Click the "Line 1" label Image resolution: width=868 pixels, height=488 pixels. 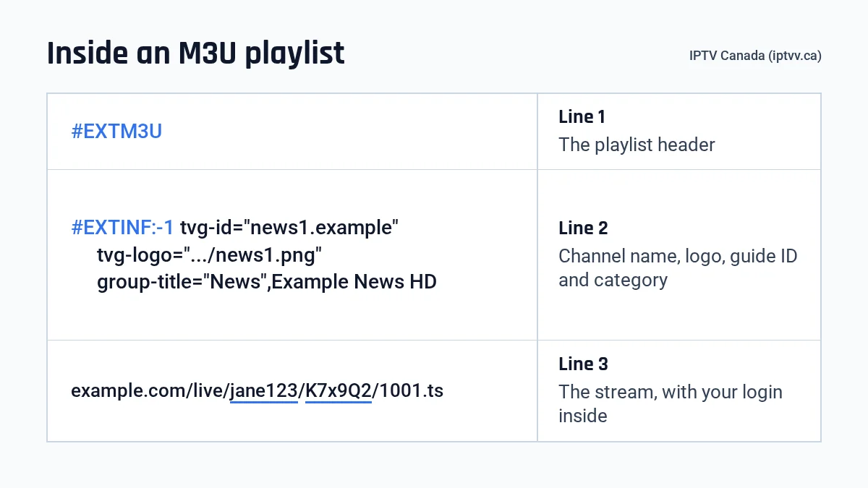click(x=582, y=116)
